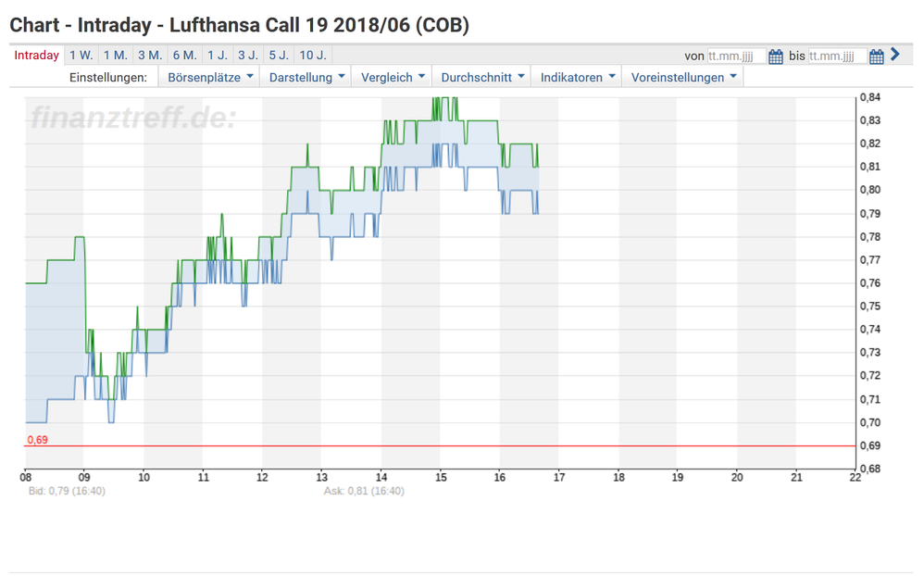Switch chart to 1 M. period
Screen dimensions: 924x576
(116, 56)
